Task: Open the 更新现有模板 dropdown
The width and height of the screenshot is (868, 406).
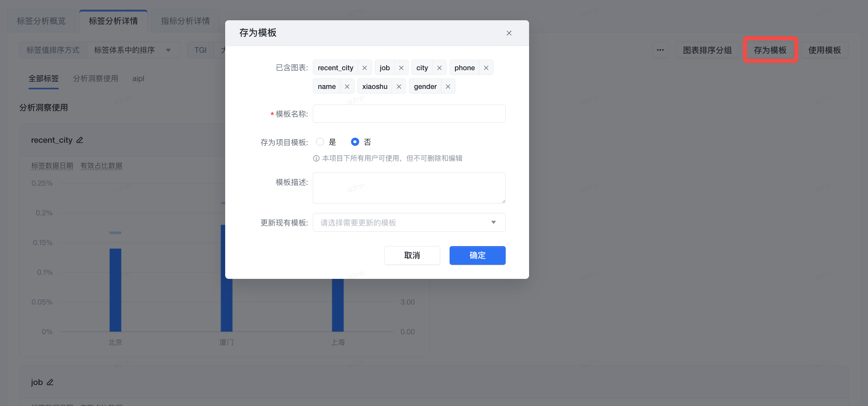Action: point(409,222)
